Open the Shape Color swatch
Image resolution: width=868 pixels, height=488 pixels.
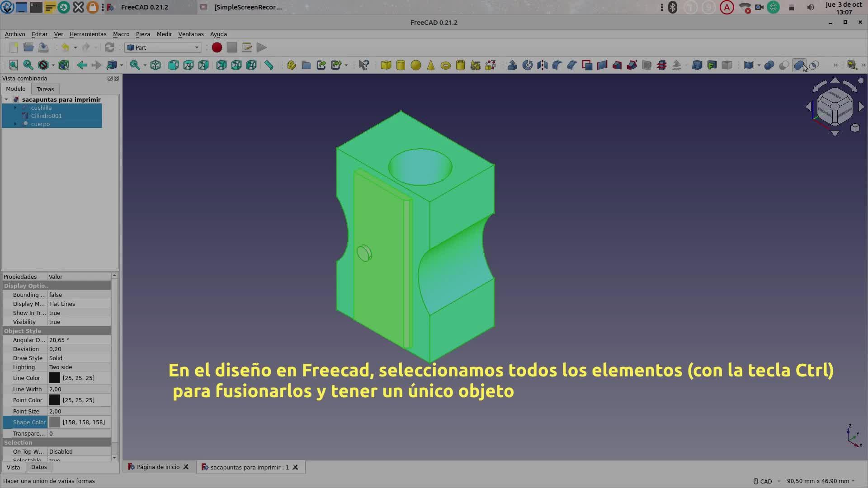[x=55, y=422]
